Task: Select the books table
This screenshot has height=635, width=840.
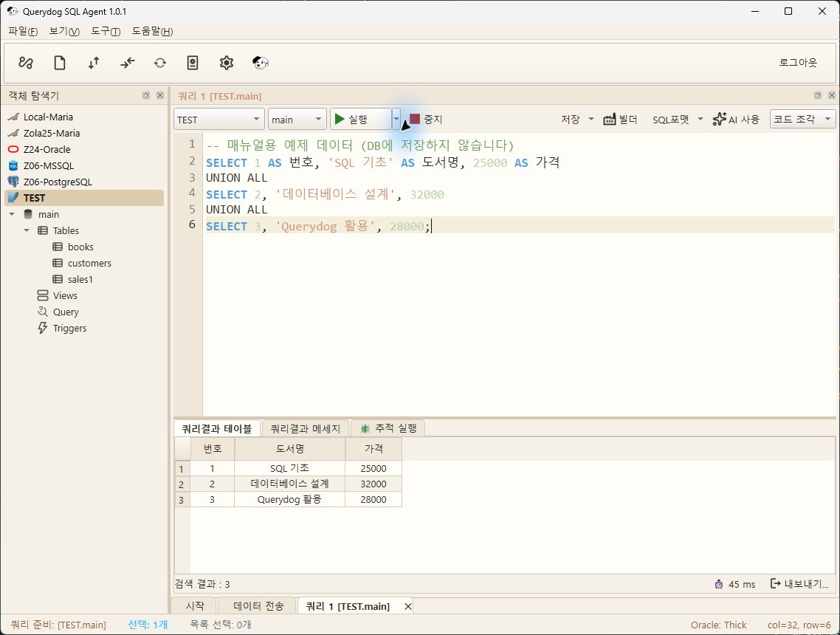Action: click(80, 247)
